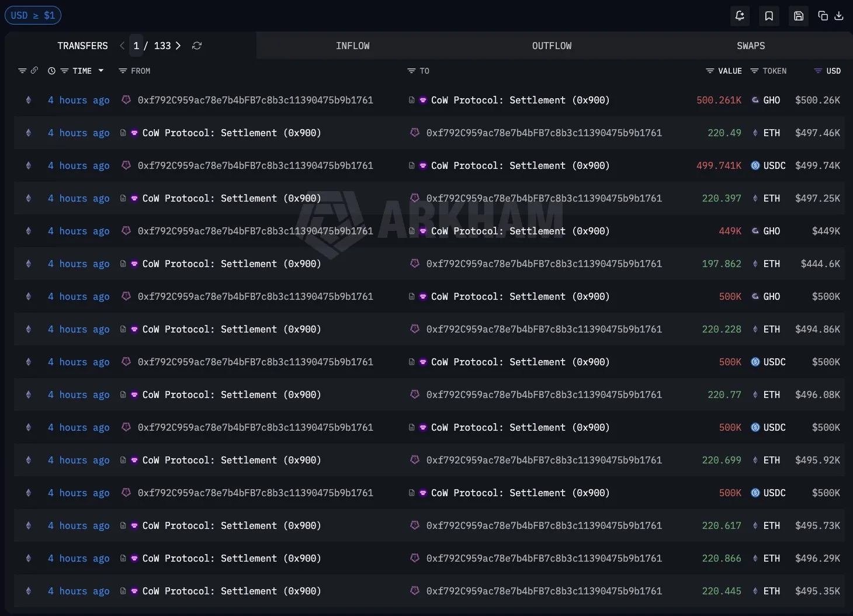This screenshot has width=853, height=616.
Task: Click the download arrow icon
Action: point(839,16)
